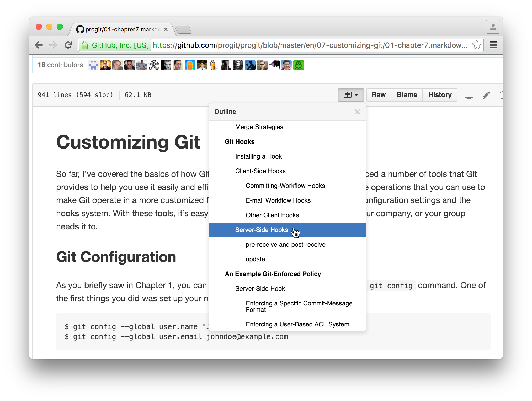
Task: Click the pencil edit file icon
Action: [x=486, y=95]
